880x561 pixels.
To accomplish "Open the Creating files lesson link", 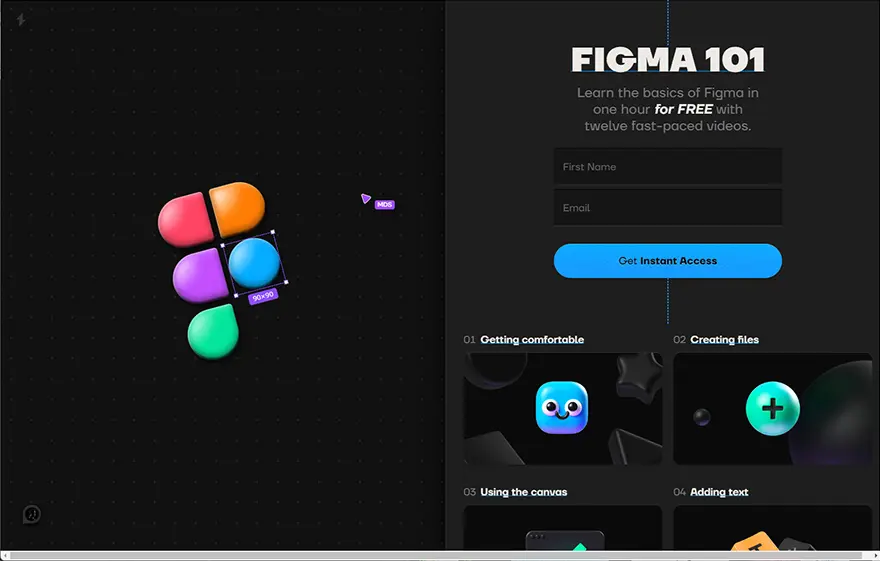I will pyautogui.click(x=724, y=339).
